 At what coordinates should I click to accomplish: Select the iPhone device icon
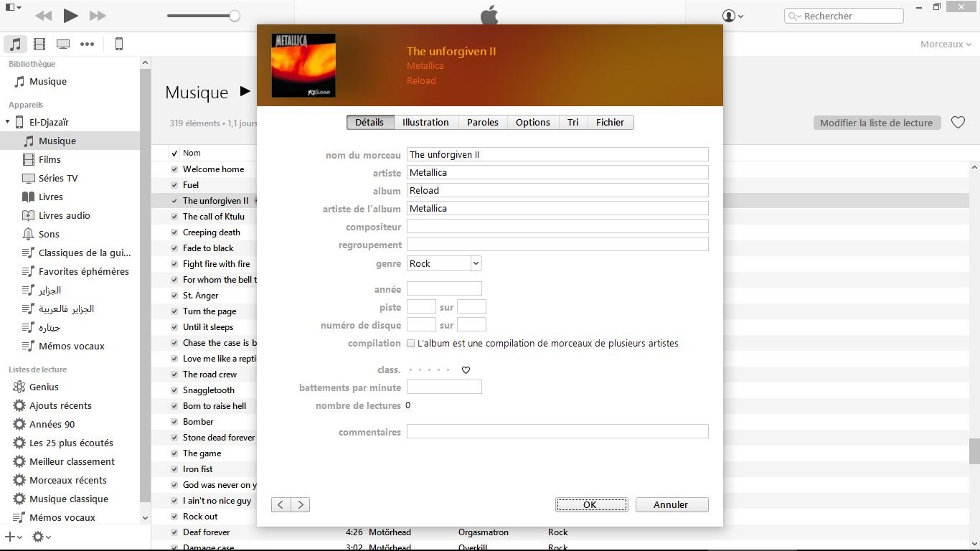coord(119,44)
